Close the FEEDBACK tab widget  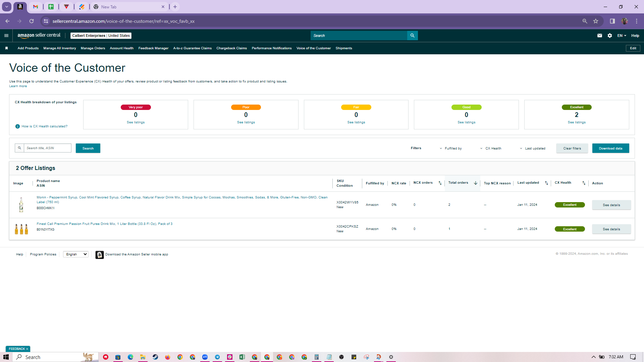27,349
